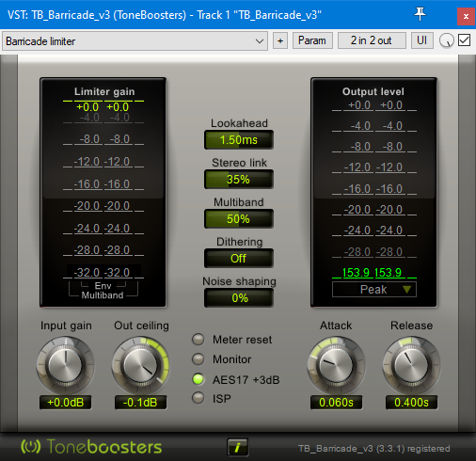This screenshot has width=476, height=461.
Task: Open the Barricade limiter preset dropdown
Action: [135, 40]
